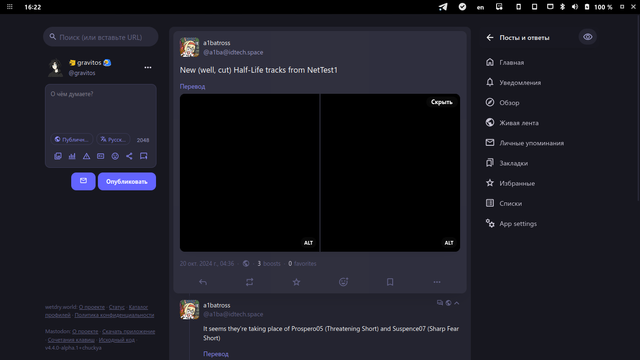
Task: Open Списки in navigation
Action: tap(504, 203)
